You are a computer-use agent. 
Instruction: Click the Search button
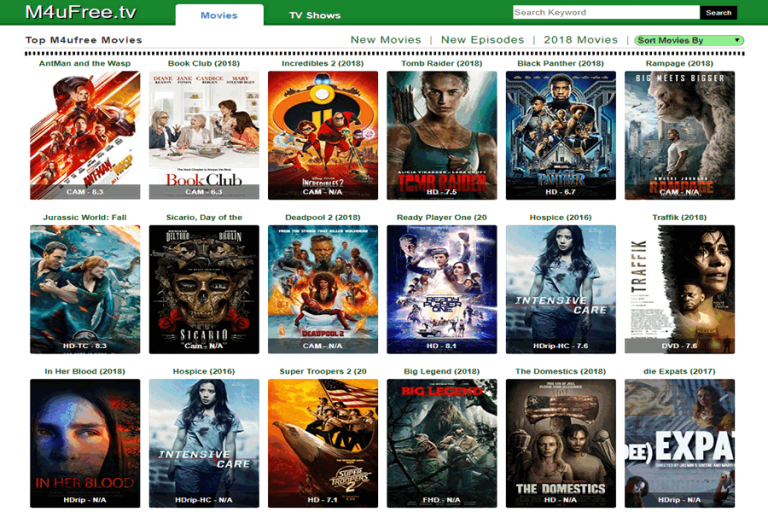tap(718, 13)
